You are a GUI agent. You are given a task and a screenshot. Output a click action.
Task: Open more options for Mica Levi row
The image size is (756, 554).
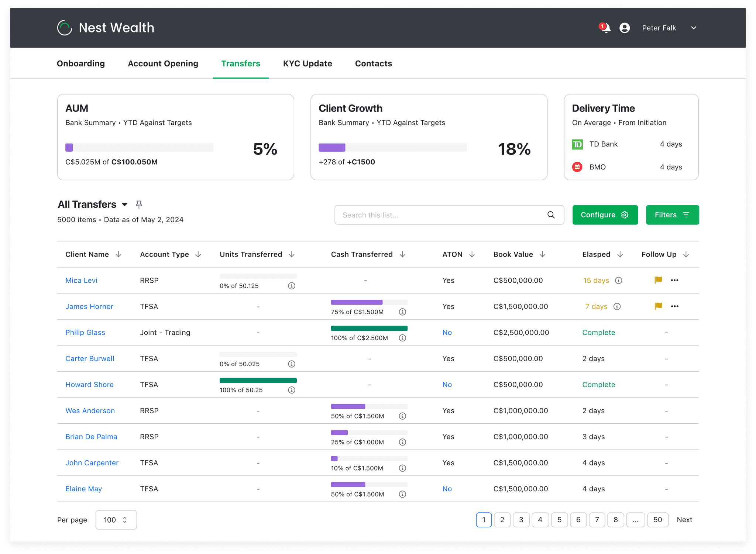[x=675, y=280]
